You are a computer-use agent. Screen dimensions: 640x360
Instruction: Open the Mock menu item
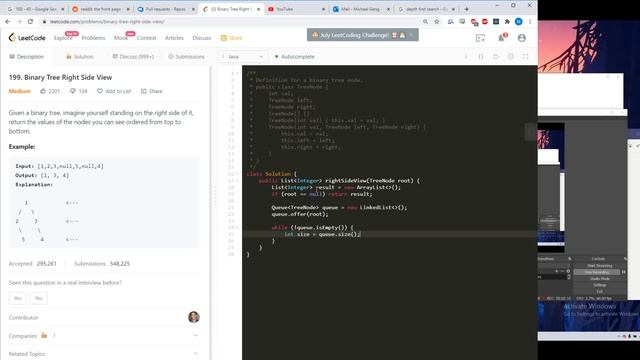click(x=120, y=38)
